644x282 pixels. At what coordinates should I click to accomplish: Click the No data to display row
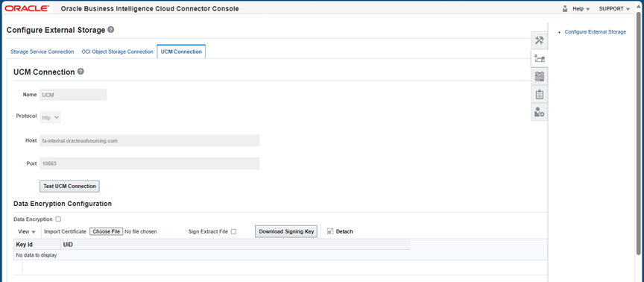[280, 255]
